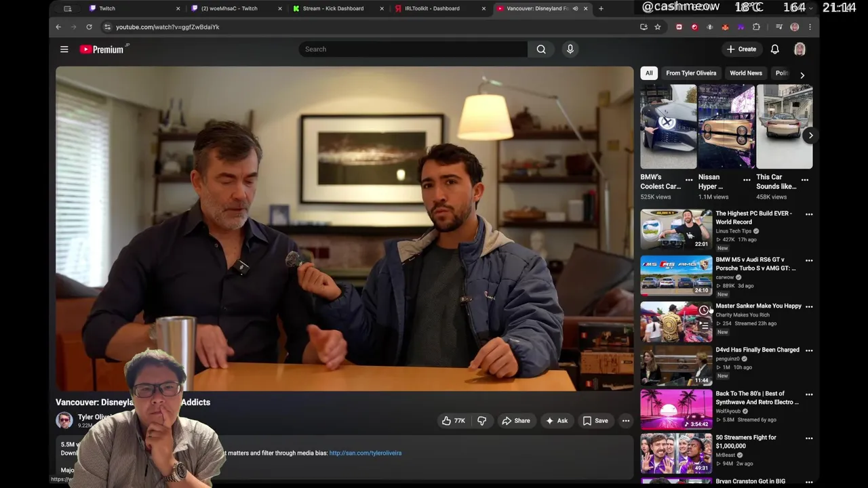Click the Watch later icon on Master Sanker thumbnail
868x488 pixels.
[704, 310]
